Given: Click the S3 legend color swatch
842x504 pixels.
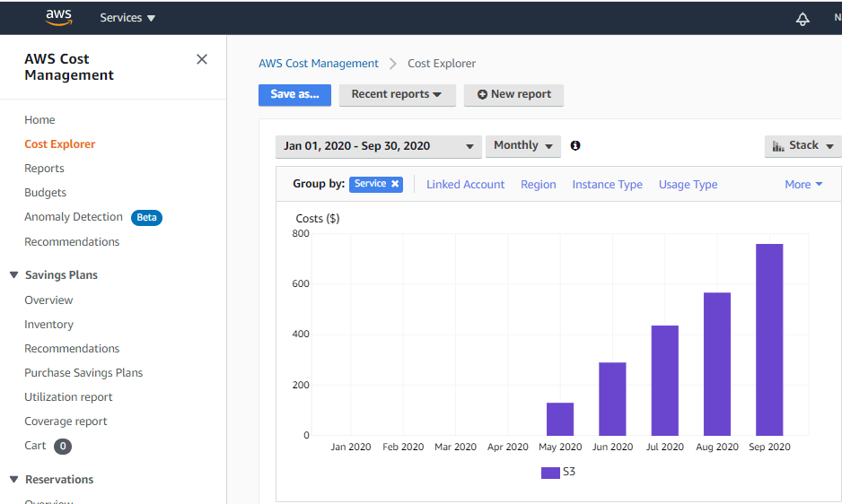Looking at the screenshot, I should click(x=550, y=473).
